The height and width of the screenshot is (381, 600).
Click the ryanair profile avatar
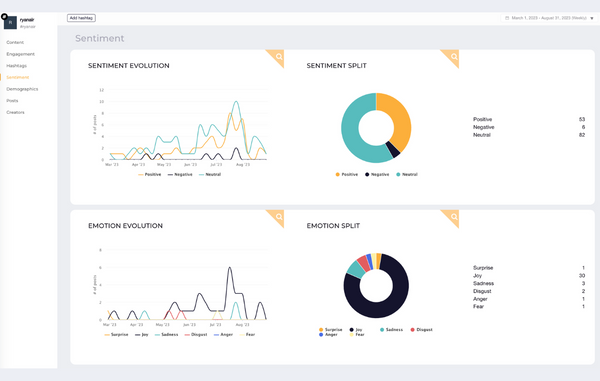[x=10, y=23]
